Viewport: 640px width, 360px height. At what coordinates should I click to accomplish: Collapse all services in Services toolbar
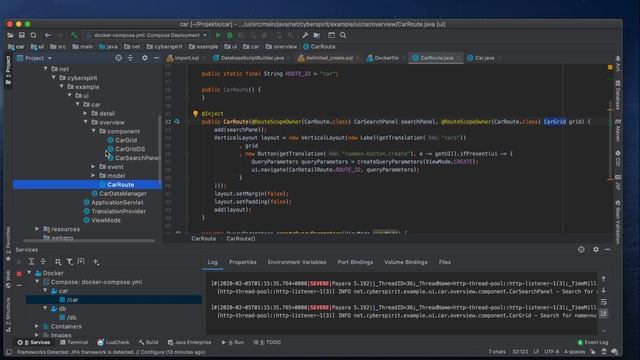43,262
